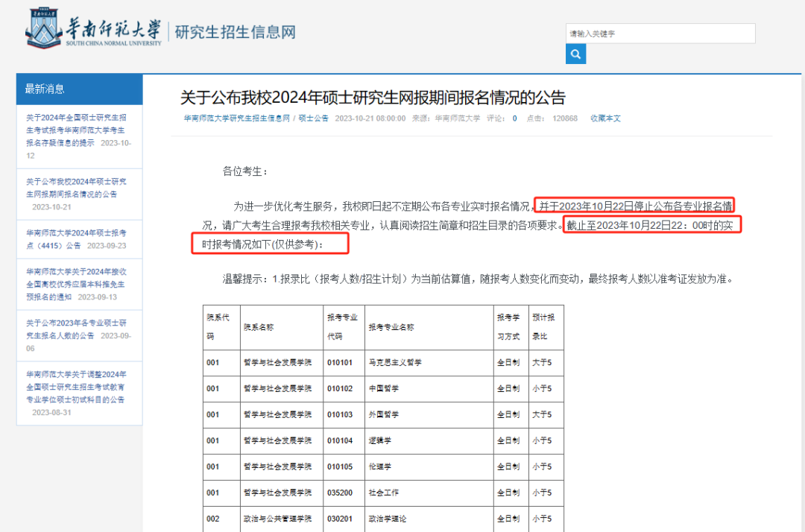
Task: Open breadcrumb link 硕士公告
Action: coord(313,118)
